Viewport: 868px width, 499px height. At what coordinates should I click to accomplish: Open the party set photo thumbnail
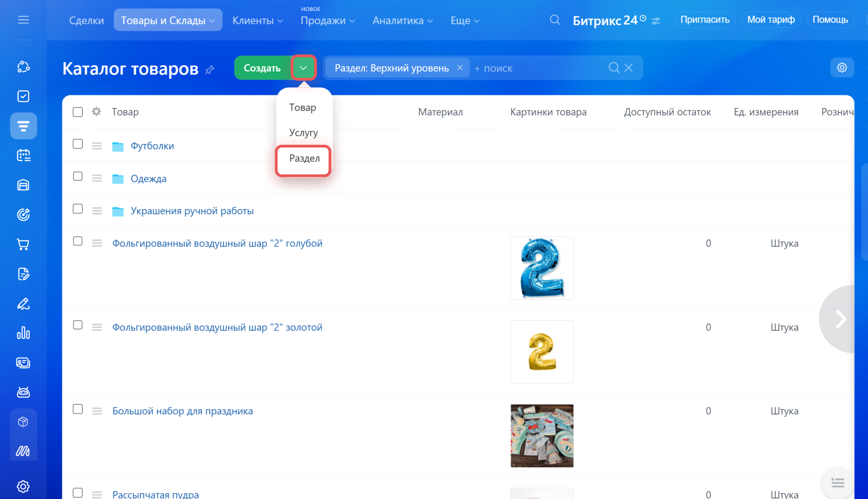pos(542,436)
